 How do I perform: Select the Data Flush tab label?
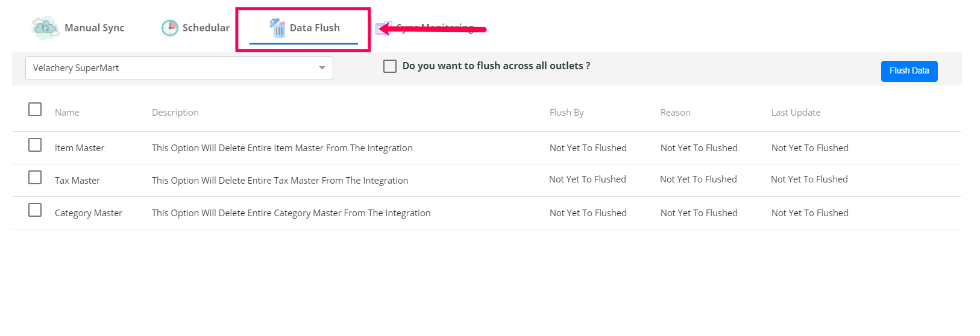pos(315,28)
